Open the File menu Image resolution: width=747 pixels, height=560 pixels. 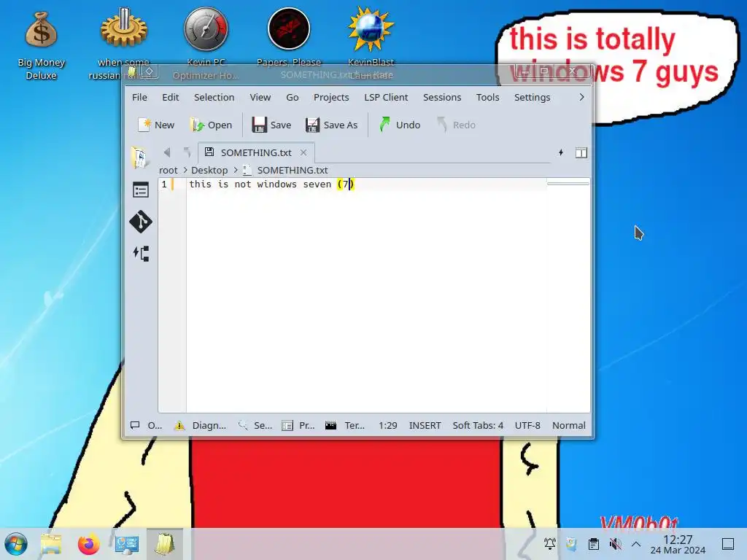pos(139,97)
